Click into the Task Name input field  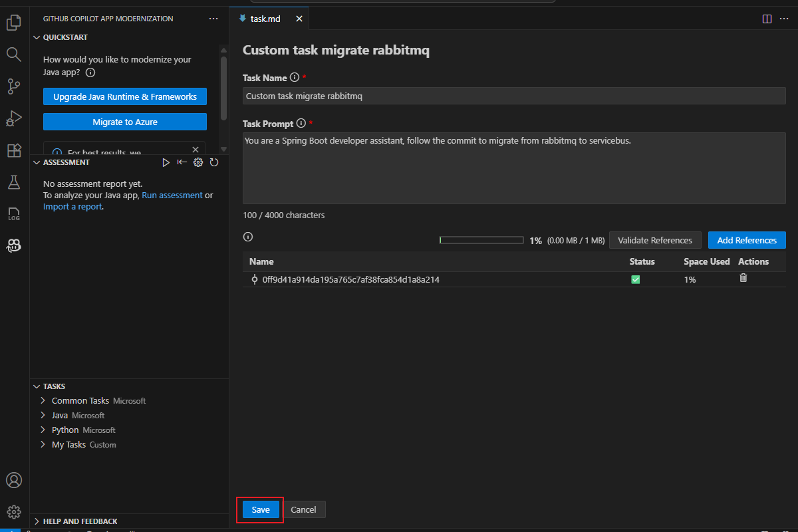click(513, 96)
